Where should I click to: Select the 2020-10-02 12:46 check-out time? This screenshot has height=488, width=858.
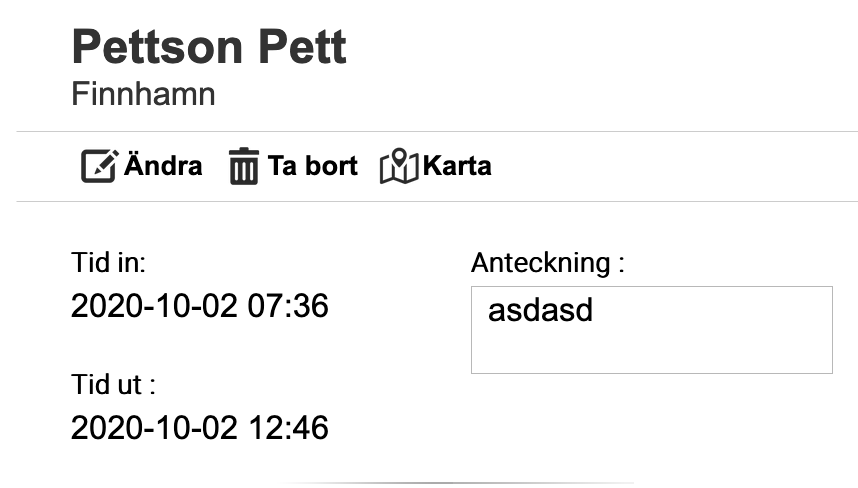199,428
